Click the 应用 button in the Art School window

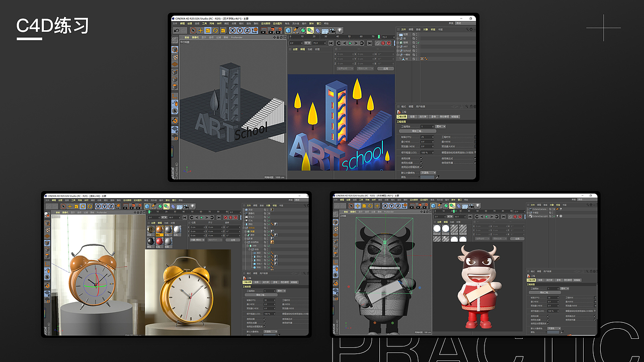click(x=385, y=68)
